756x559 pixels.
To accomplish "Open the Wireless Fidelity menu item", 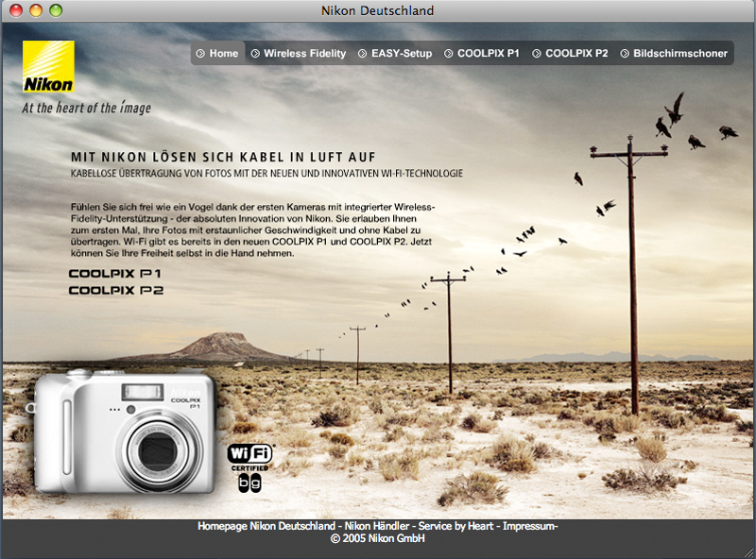I will 299,54.
